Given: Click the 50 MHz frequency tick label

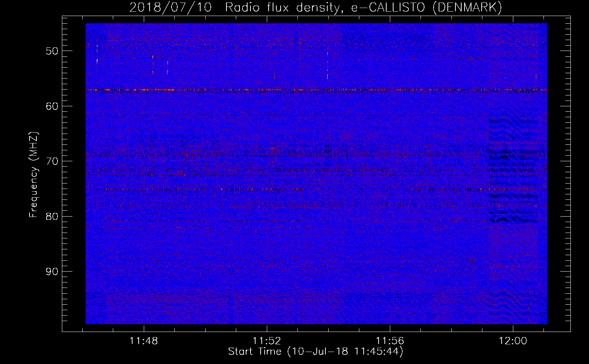Looking at the screenshot, I should pyautogui.click(x=52, y=51).
